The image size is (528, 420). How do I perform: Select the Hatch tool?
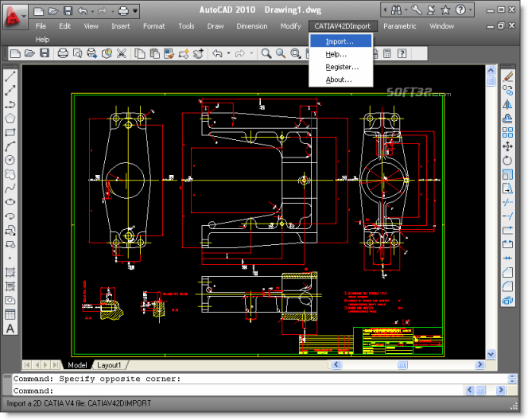point(10,272)
